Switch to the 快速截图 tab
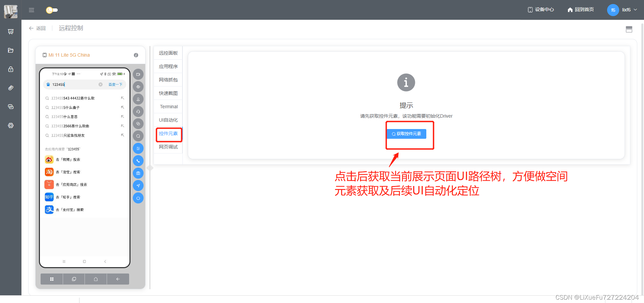Image resolution: width=644 pixels, height=303 pixels. [x=168, y=93]
